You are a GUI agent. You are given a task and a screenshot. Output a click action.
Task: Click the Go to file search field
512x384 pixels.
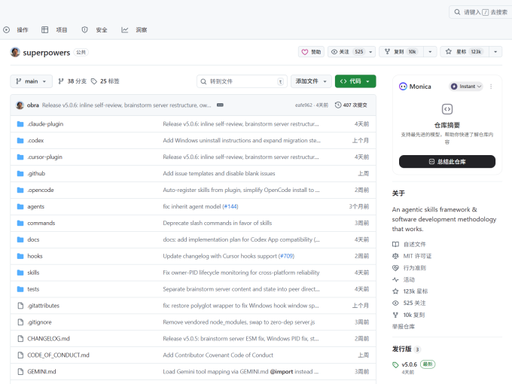[242, 81]
